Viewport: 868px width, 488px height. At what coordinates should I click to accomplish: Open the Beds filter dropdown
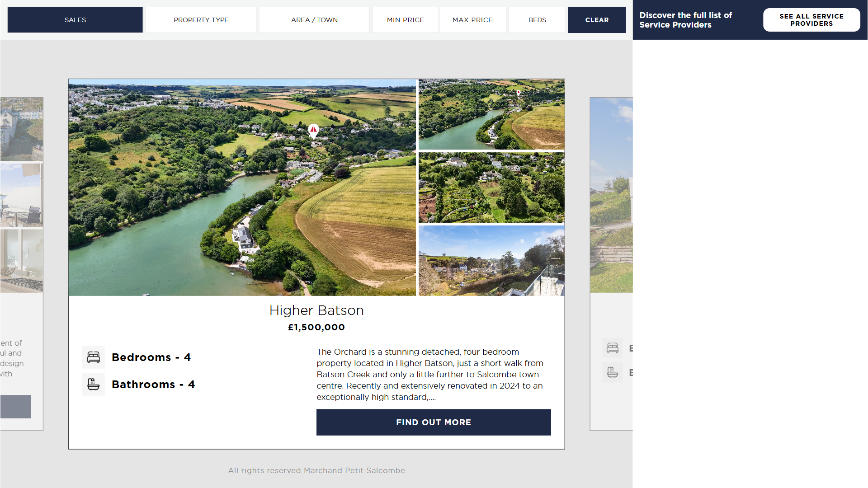coord(537,20)
